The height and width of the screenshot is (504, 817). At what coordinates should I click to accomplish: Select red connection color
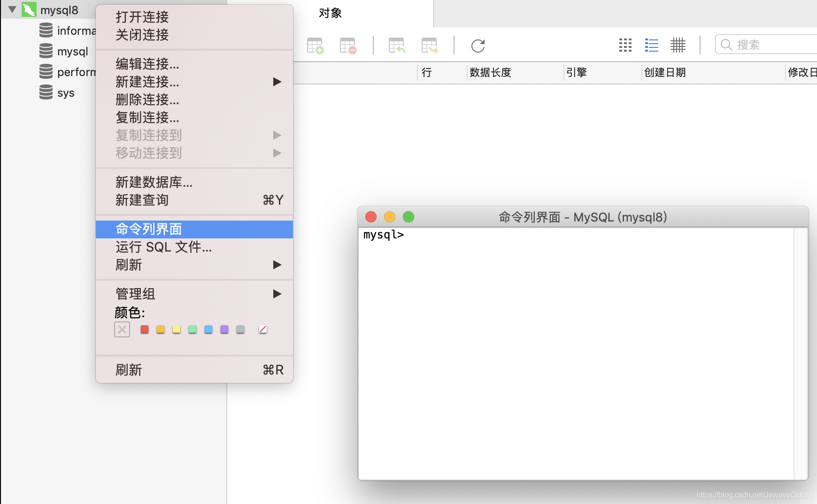coord(144,329)
